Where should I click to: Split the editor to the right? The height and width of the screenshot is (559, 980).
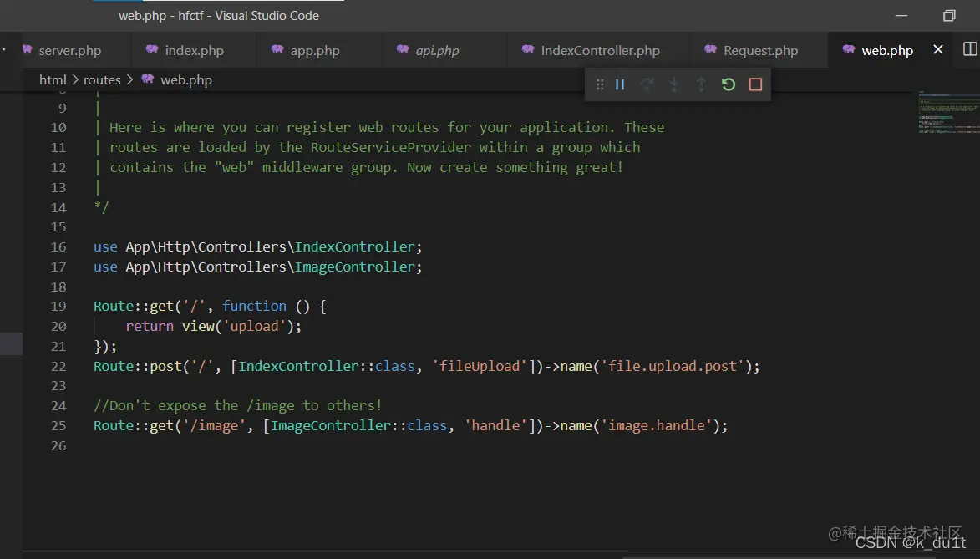point(969,48)
